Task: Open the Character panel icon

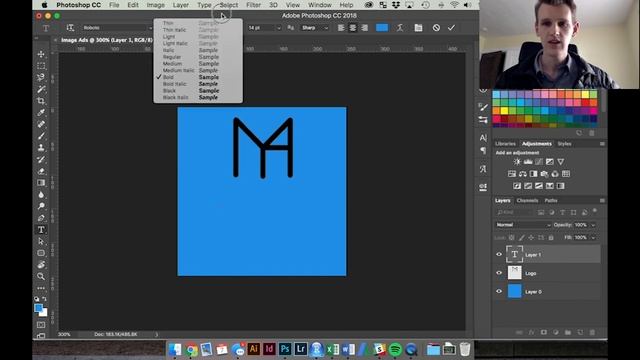Action: (x=483, y=138)
